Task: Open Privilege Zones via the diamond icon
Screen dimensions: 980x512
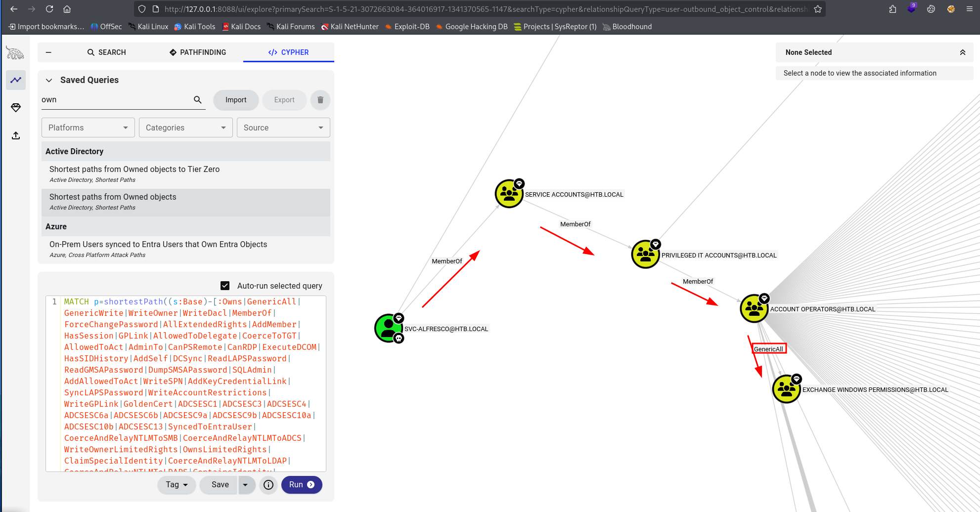Action: [15, 108]
